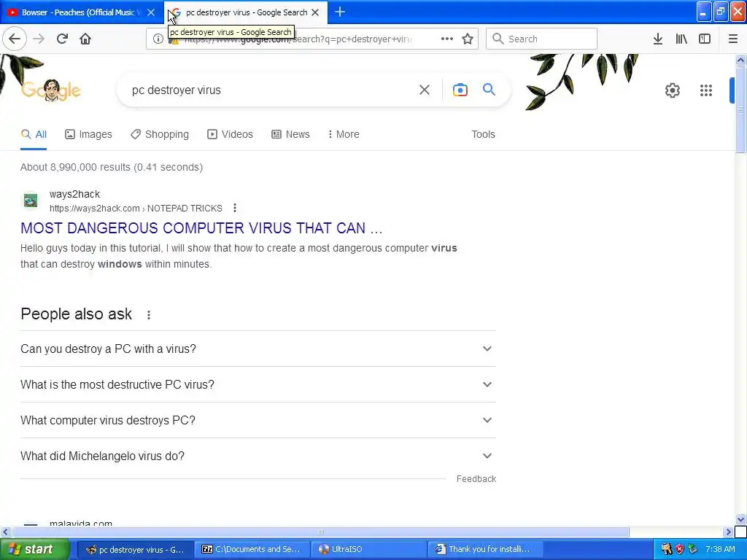Select the ways2hack site name text
The image size is (747, 560).
[x=75, y=194]
